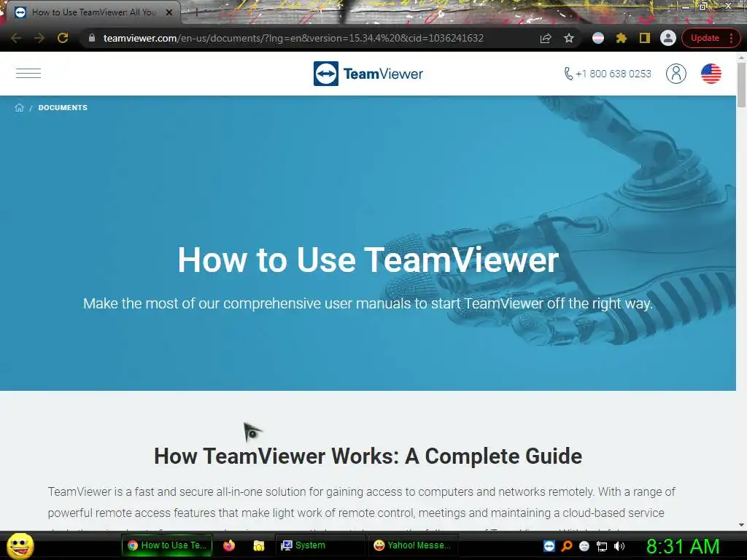Open the Chrome profile avatar
The width and height of the screenshot is (747, 560).
[x=668, y=38]
